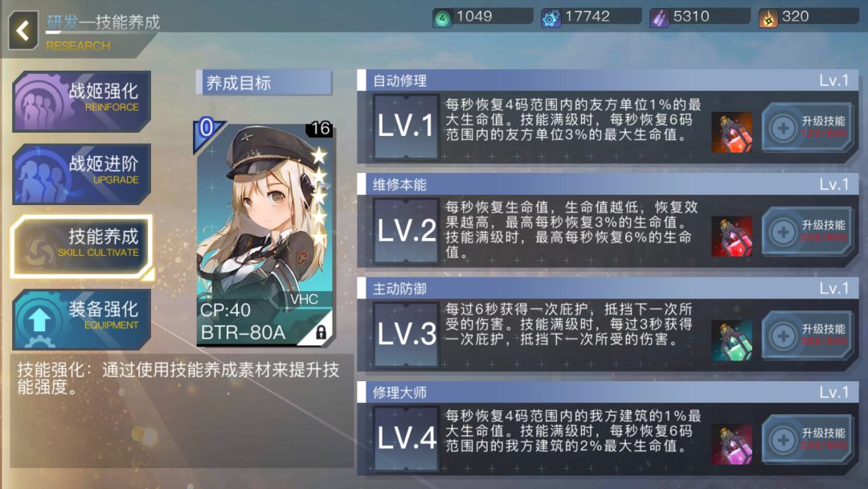Upgrade the 自动修理 skill with 升级技能

[x=807, y=127]
